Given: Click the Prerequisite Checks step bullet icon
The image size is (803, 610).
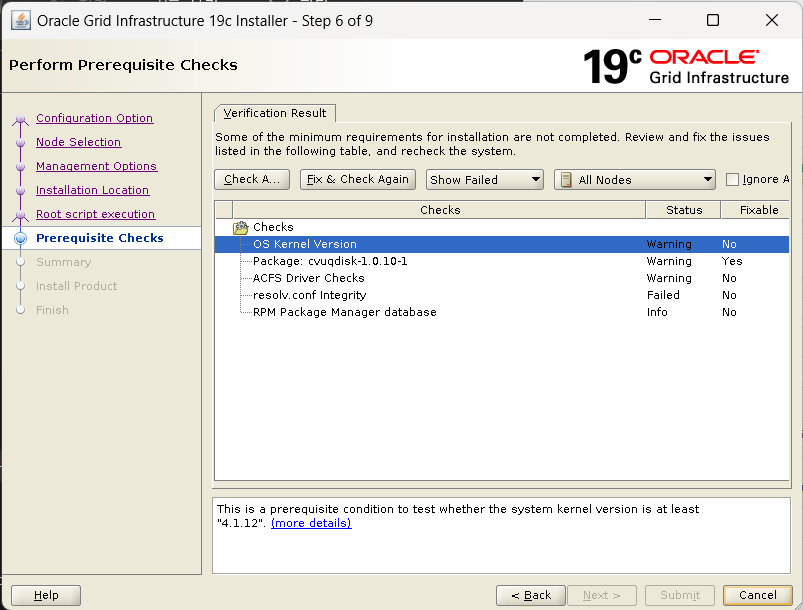Looking at the screenshot, I should coord(20,238).
